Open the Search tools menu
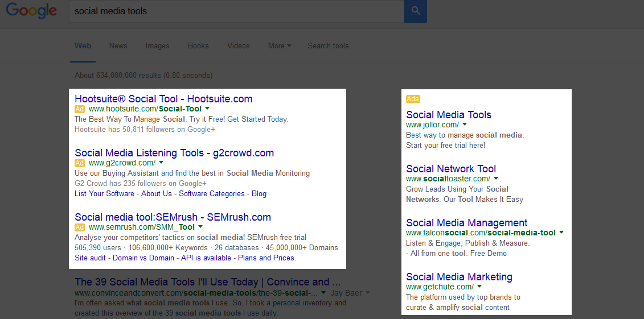Image resolution: width=644 pixels, height=319 pixels. 328,46
